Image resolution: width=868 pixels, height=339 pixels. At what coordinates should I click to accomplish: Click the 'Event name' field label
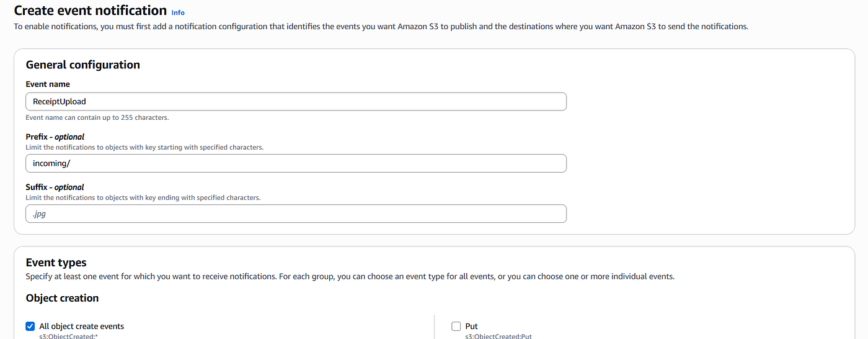coord(48,84)
